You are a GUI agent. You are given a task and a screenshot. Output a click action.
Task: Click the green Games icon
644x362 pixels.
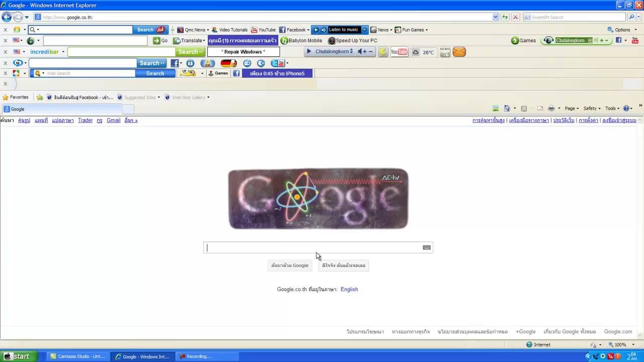tap(523, 41)
